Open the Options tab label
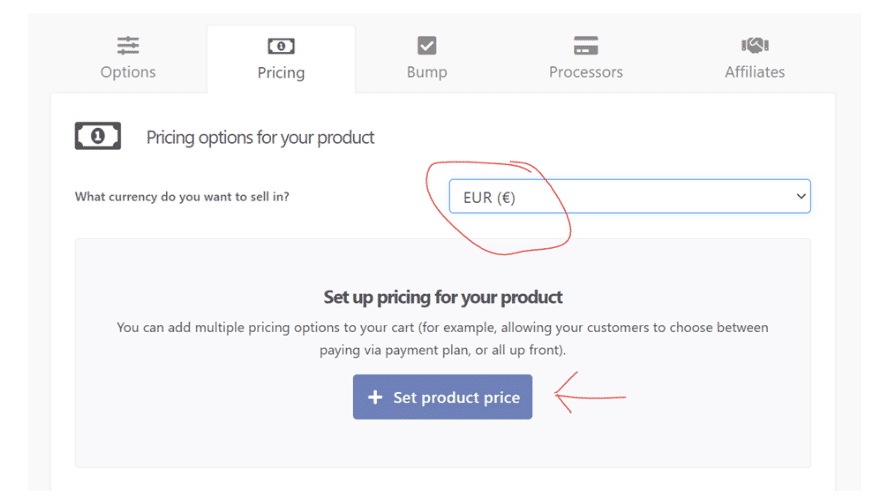Image resolution: width=889 pixels, height=500 pixels. coord(128,72)
